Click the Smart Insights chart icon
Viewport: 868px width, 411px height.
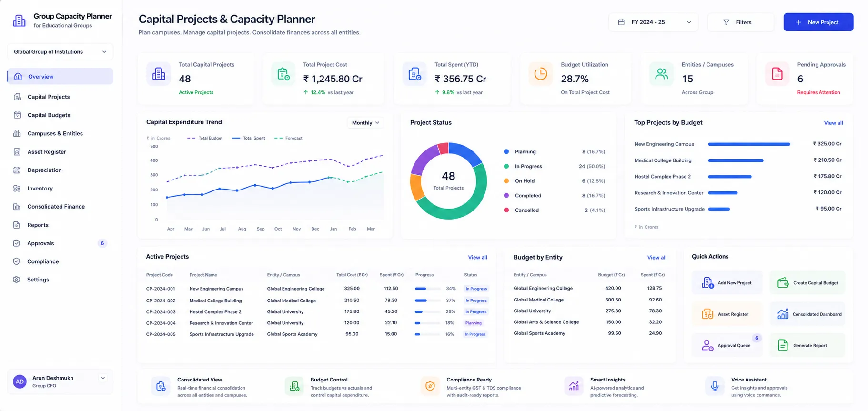pos(574,386)
